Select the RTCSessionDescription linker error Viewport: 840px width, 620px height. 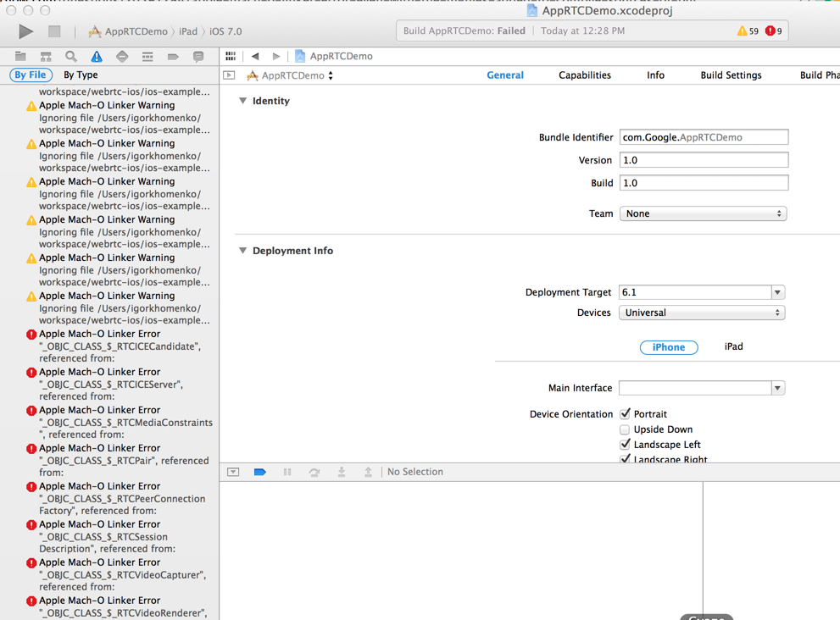coord(120,536)
